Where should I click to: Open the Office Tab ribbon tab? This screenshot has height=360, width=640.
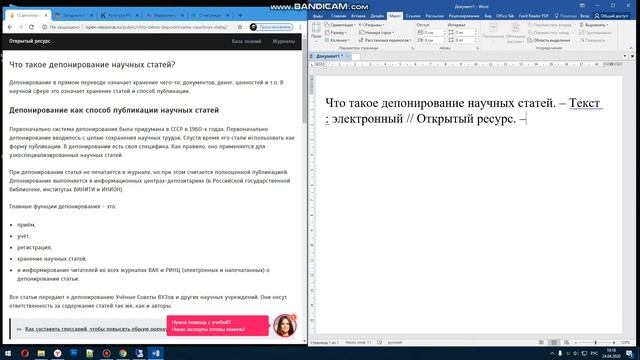(x=505, y=16)
